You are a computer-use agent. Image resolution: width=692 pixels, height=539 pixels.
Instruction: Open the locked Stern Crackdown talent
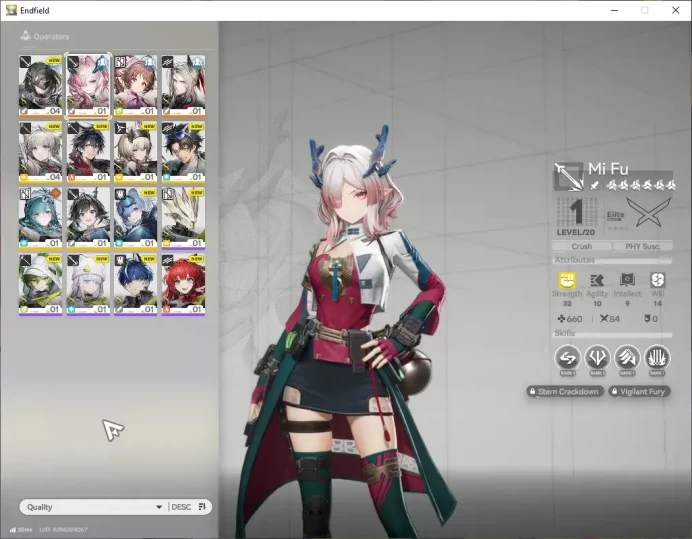pos(565,392)
